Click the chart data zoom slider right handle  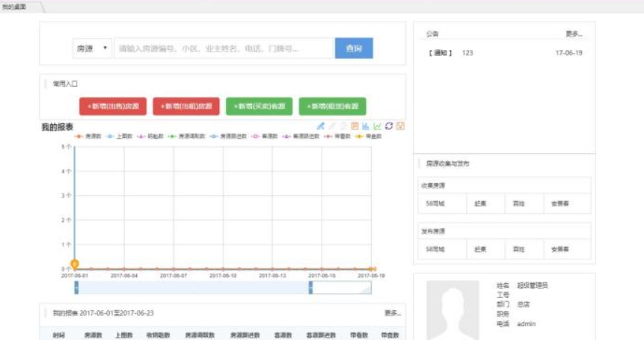click(x=310, y=288)
